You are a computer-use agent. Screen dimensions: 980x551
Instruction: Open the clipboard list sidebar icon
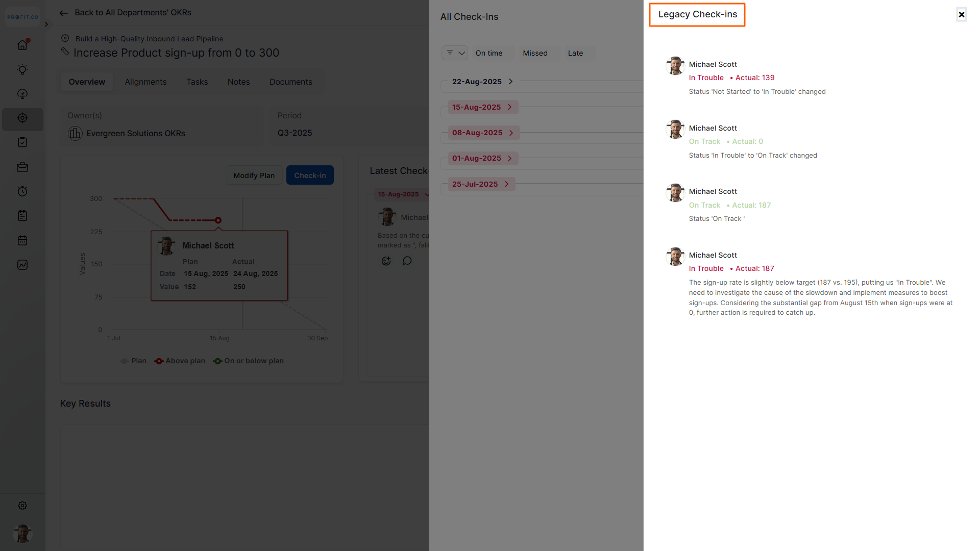pos(22,216)
